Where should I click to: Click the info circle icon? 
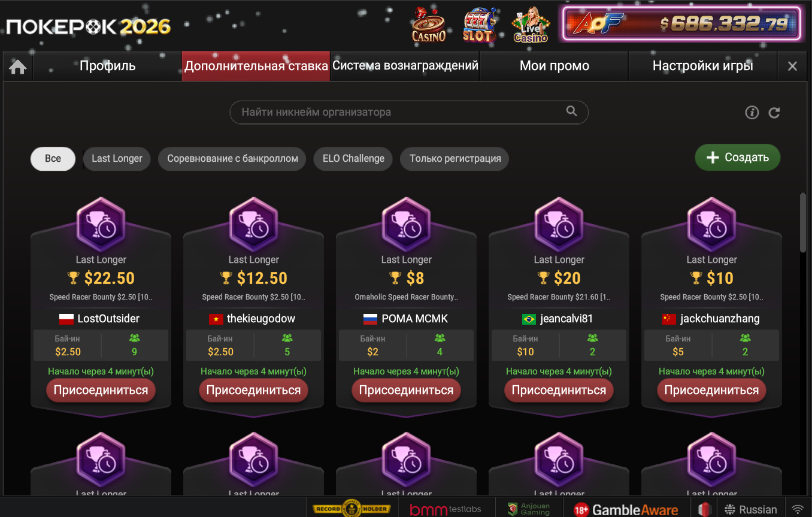752,113
